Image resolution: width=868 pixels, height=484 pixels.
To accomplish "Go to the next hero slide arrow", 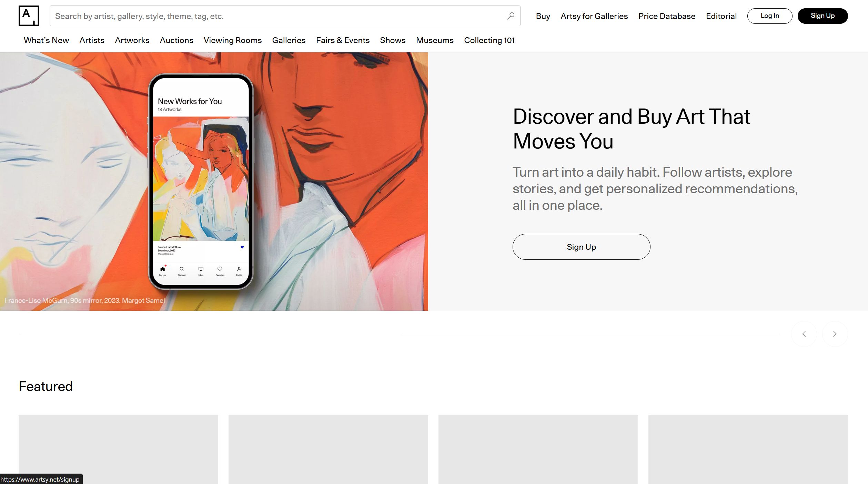I will [x=835, y=334].
